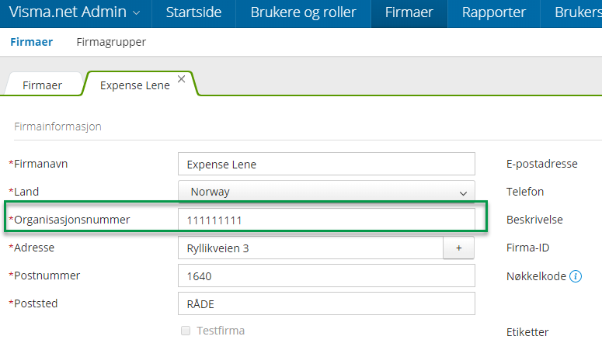Screen dimensions: 602x364
Task: Click the Firmanavn input field
Action: [326, 165]
